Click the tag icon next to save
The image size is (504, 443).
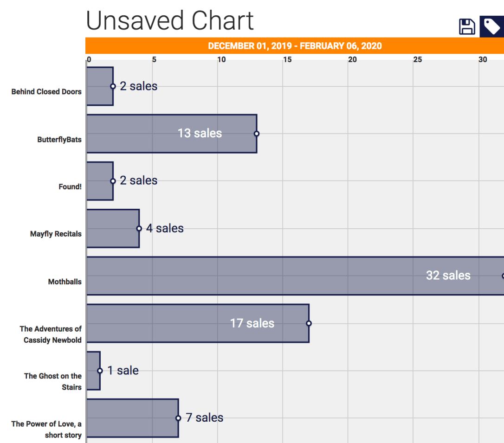pos(491,27)
